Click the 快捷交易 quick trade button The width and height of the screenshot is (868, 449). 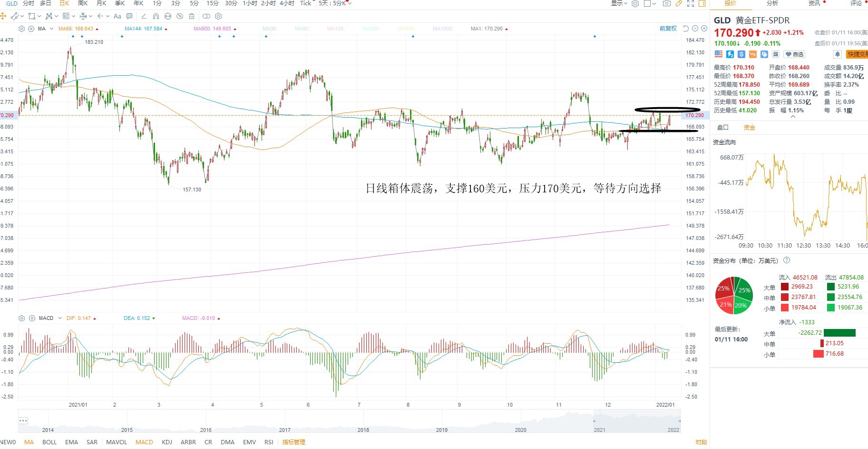[x=857, y=54]
